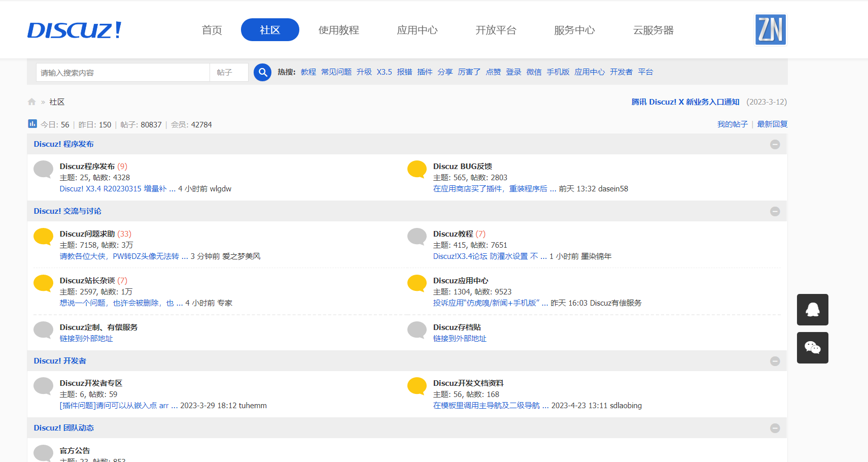Click the 社区 breadcrumb link

[57, 102]
